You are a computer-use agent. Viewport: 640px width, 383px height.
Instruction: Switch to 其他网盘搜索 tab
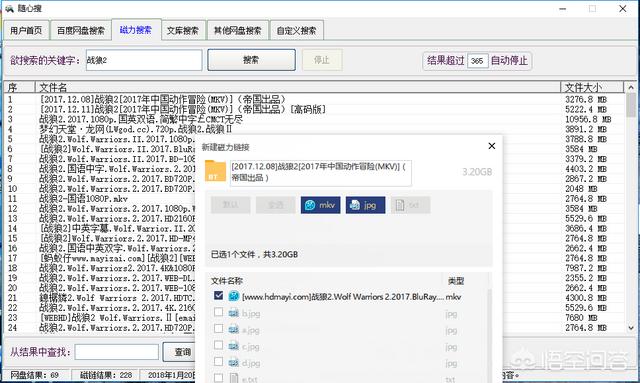(238, 30)
